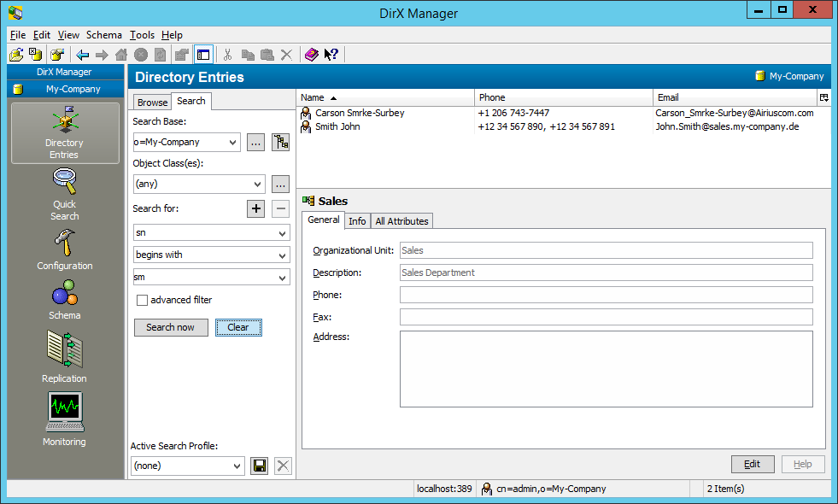Open the Schema view in sidebar
This screenshot has width=838, height=504.
tap(64, 302)
